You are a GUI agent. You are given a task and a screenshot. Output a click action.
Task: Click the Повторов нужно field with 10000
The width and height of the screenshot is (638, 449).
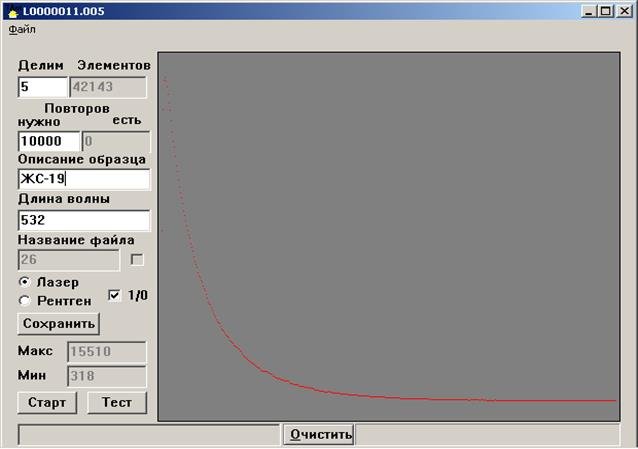point(49,141)
